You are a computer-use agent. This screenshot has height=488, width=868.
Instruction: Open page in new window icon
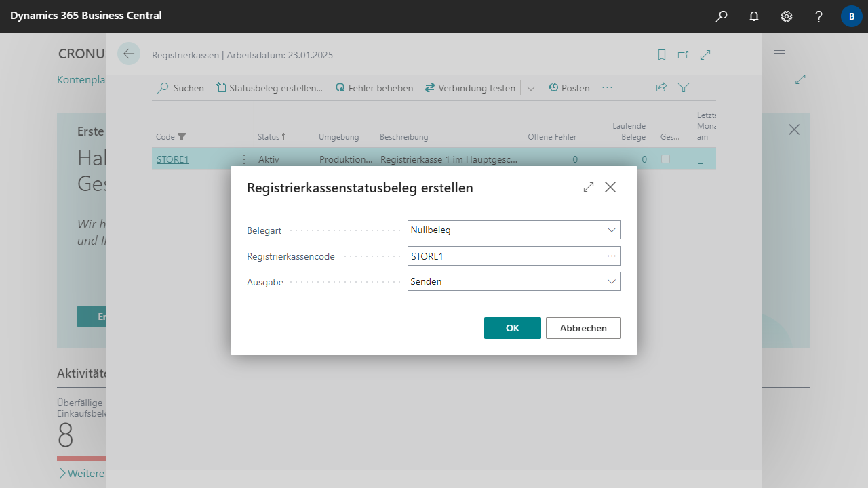coord(684,55)
